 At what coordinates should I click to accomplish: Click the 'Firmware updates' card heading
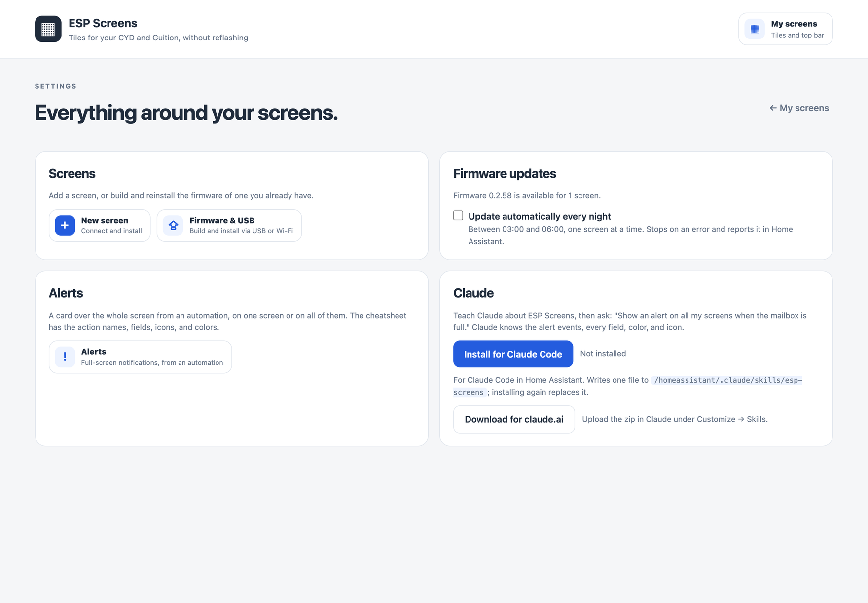click(505, 174)
